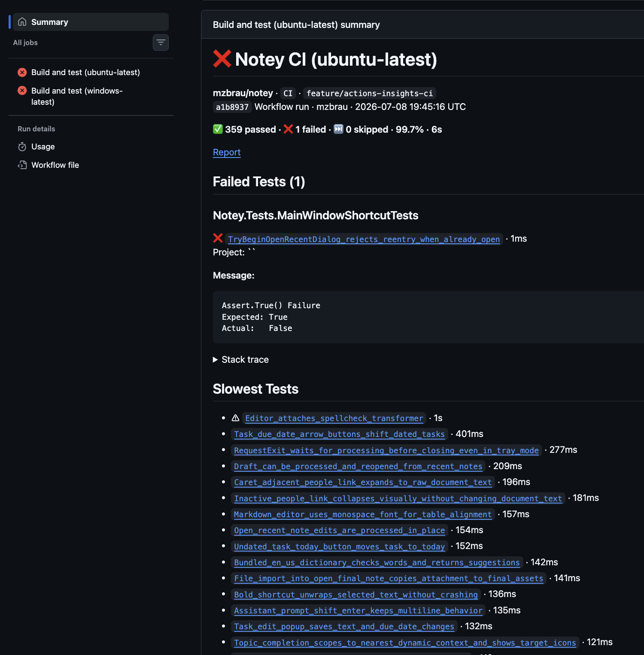Click the red X next to 1 failed

pyautogui.click(x=288, y=129)
